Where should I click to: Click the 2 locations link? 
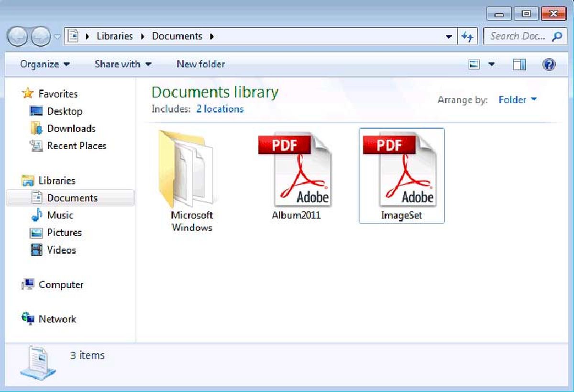(x=219, y=109)
